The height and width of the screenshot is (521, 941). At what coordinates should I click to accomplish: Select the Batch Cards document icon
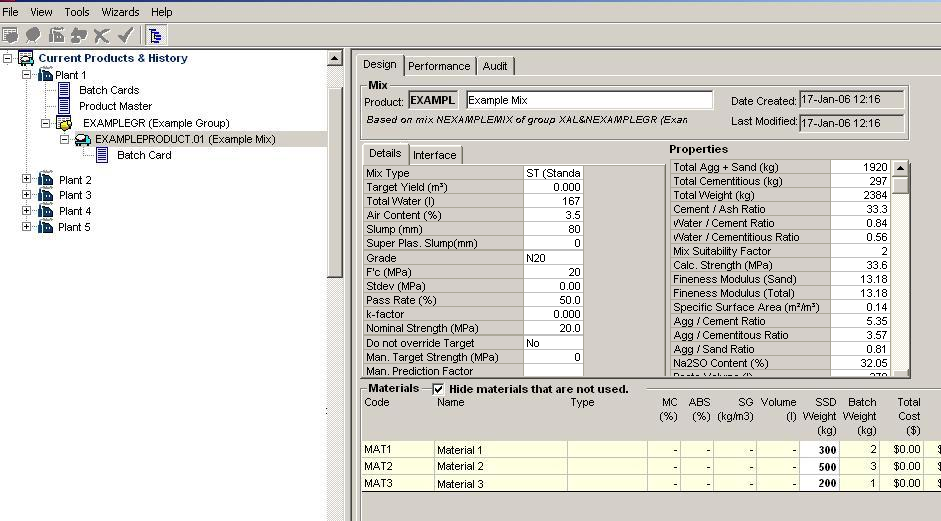tap(64, 90)
